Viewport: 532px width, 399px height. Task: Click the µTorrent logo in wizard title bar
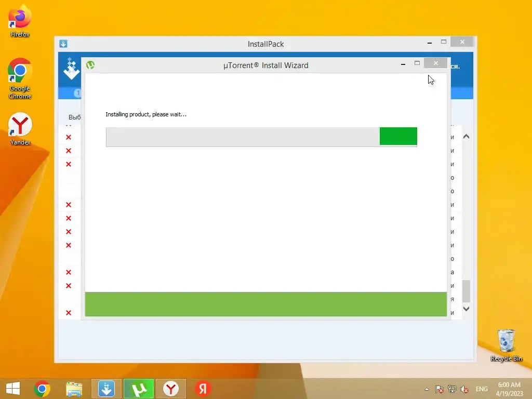coord(90,65)
